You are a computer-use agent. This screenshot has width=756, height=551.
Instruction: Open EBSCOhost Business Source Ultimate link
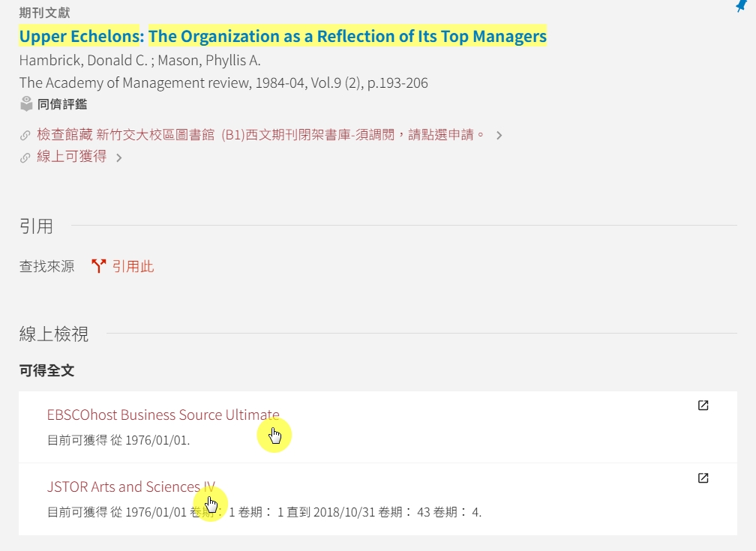163,415
